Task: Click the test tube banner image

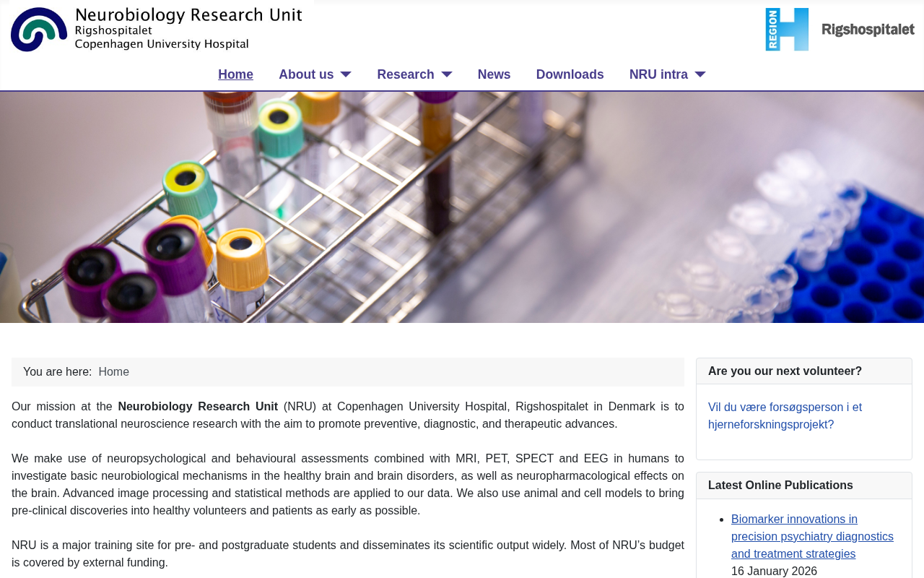Action: click(462, 207)
